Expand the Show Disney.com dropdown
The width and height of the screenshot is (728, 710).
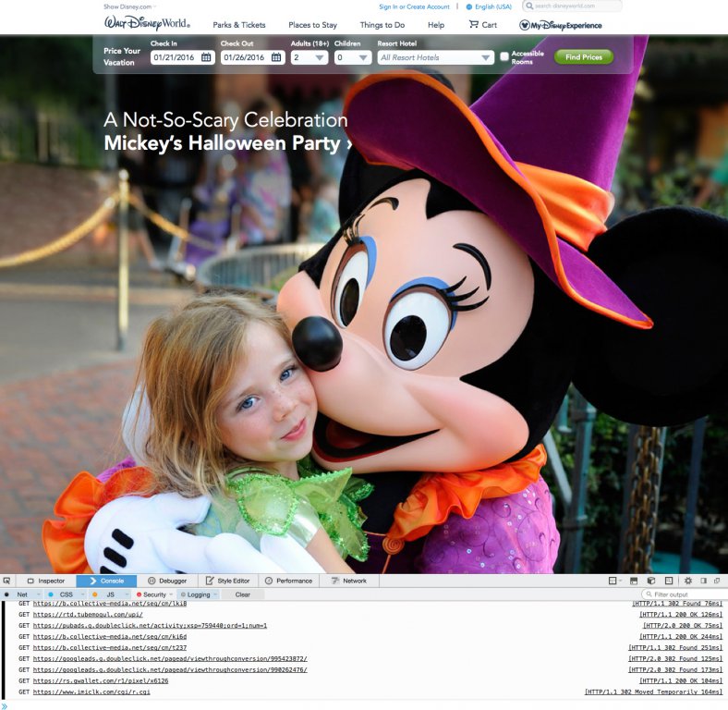tap(130, 6)
